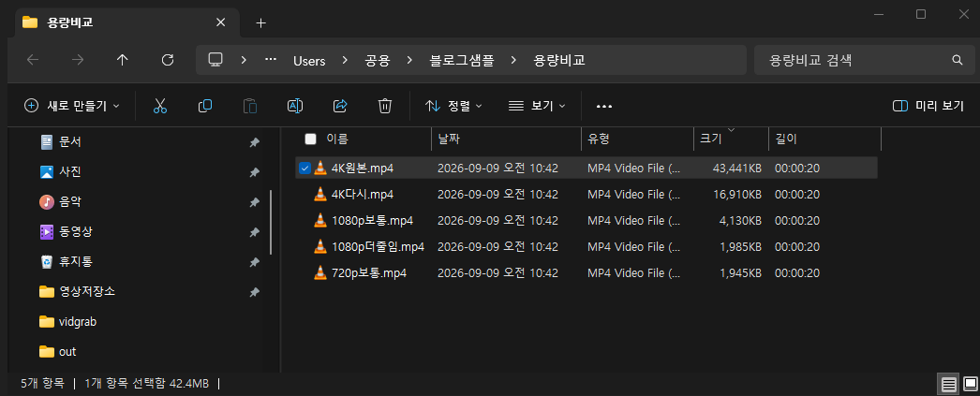Toggle the select-all checkbox in header
The image size is (980, 396).
click(x=311, y=139)
